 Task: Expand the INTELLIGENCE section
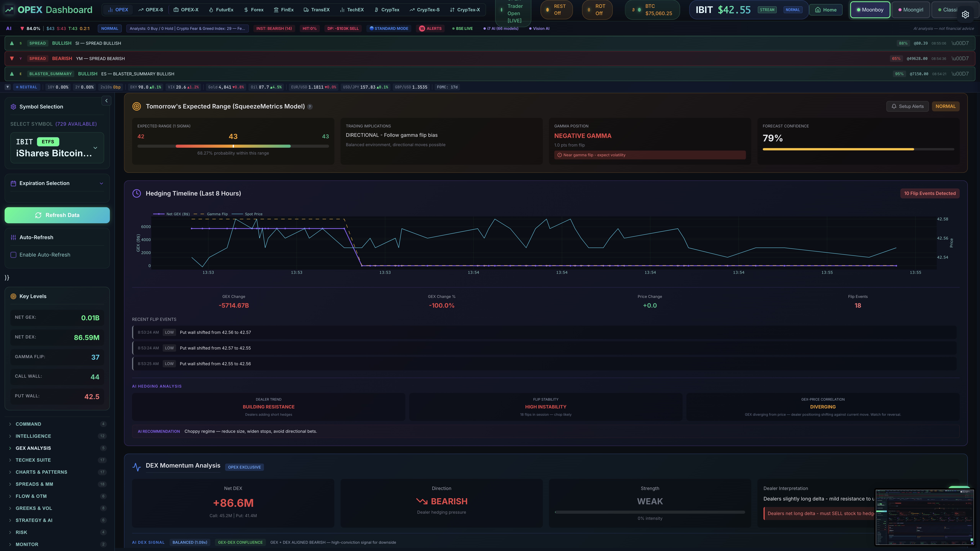(57, 436)
